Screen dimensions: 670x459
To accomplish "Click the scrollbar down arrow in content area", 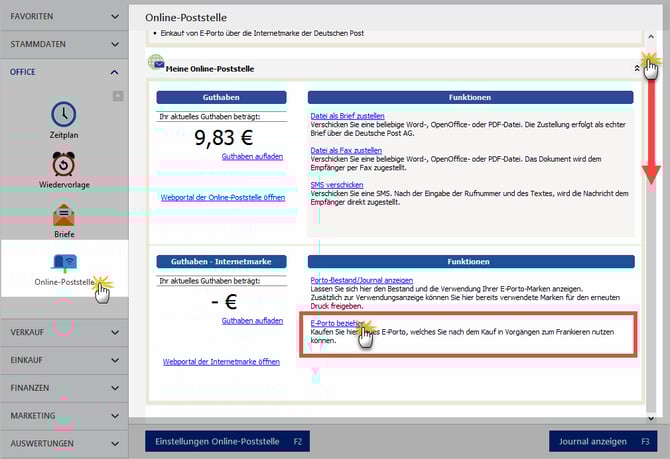I will 651,418.
